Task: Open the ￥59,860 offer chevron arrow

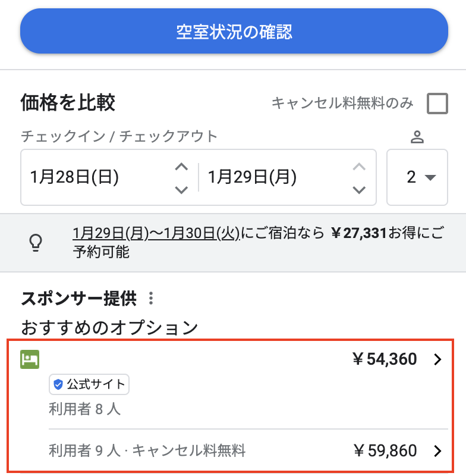Action: [438, 451]
